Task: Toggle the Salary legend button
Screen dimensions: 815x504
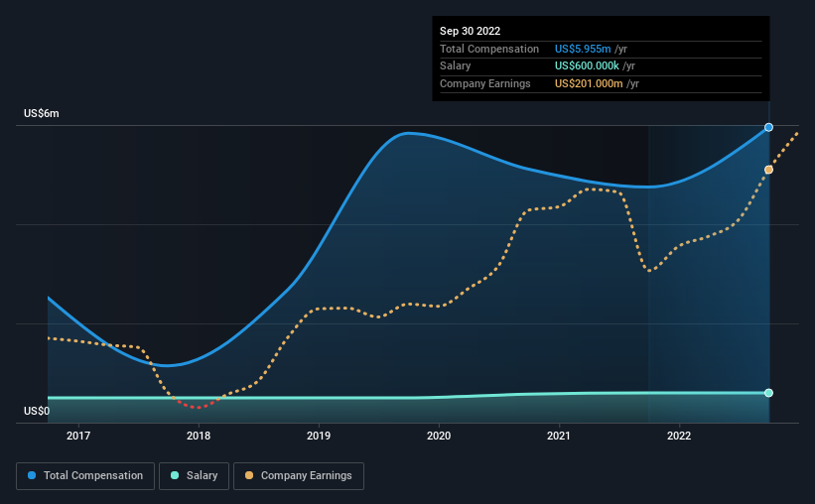Action: pyautogui.click(x=194, y=476)
